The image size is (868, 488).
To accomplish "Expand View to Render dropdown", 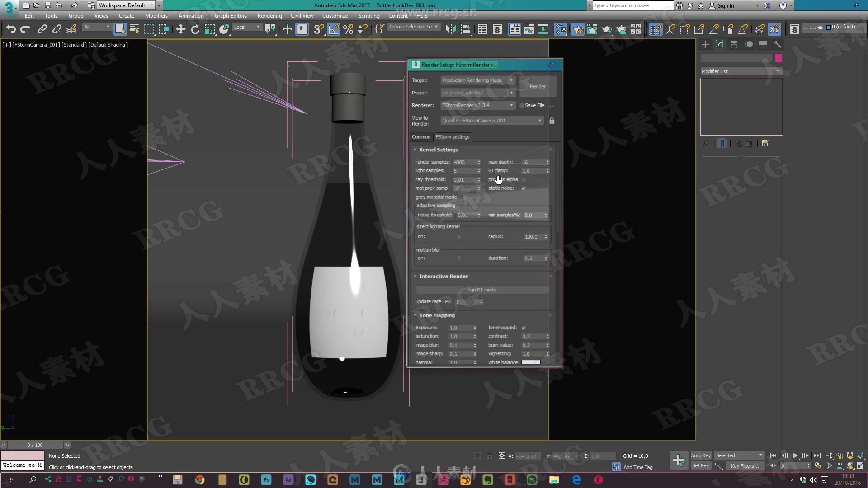I will coord(540,120).
